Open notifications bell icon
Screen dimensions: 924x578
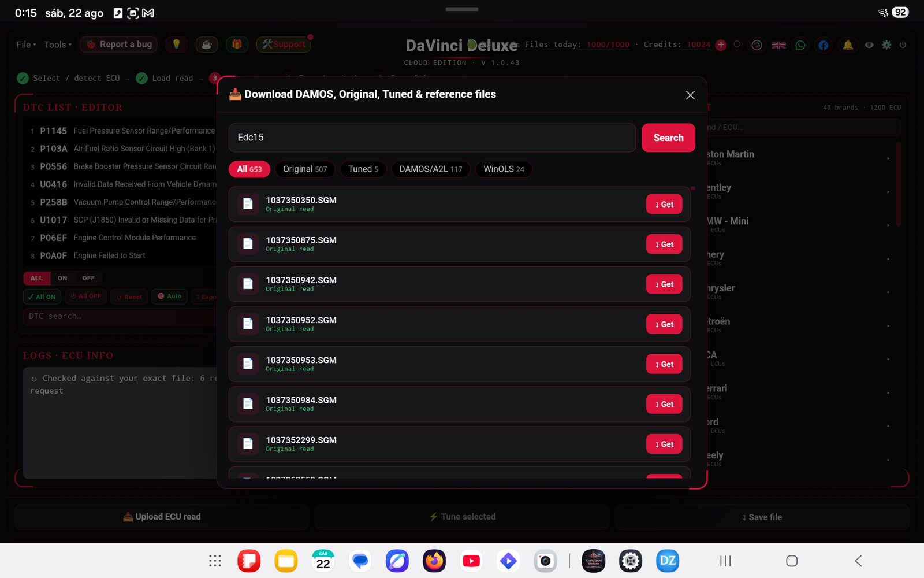[x=848, y=45]
